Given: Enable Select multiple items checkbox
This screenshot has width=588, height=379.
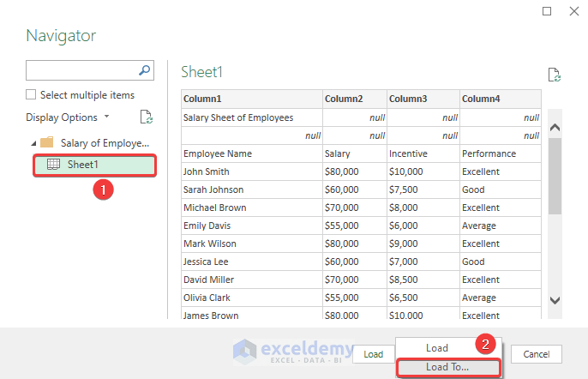Looking at the screenshot, I should (x=32, y=95).
